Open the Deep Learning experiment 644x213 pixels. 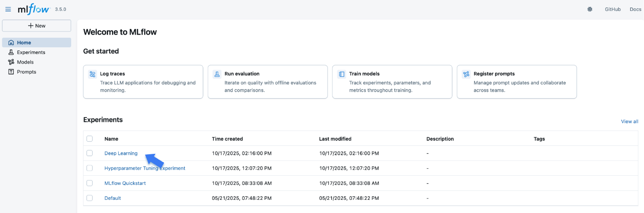121,153
